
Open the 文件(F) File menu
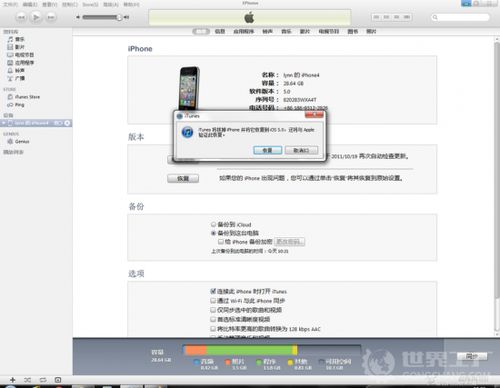[11, 4]
